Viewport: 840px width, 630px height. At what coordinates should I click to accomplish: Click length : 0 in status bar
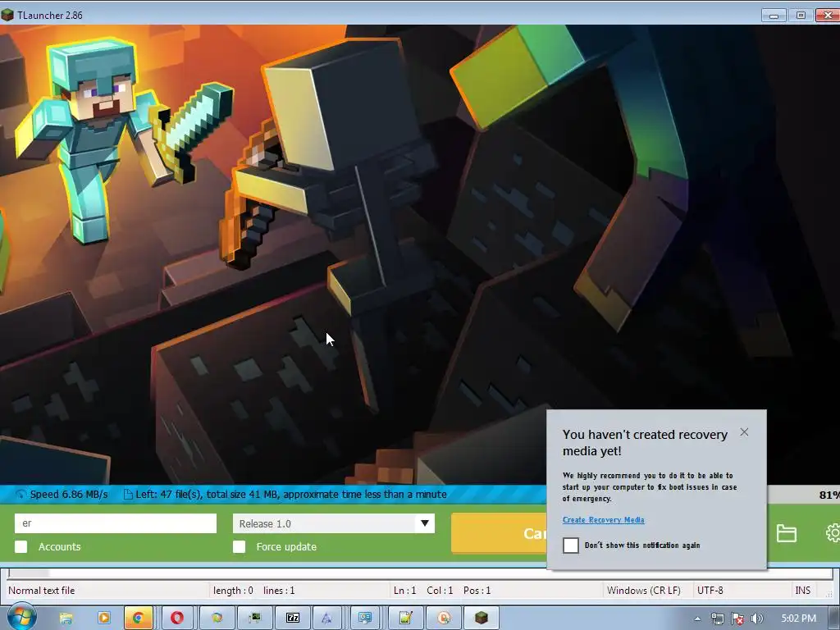233,591
